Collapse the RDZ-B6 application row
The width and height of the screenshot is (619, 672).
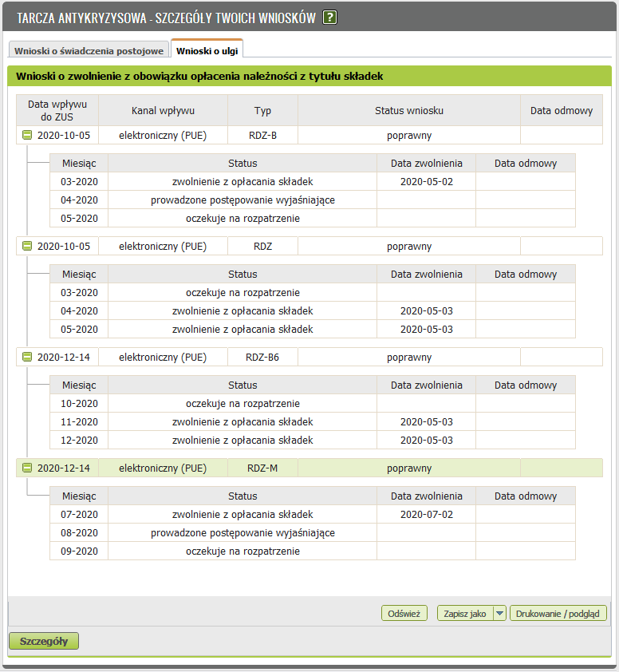27,357
